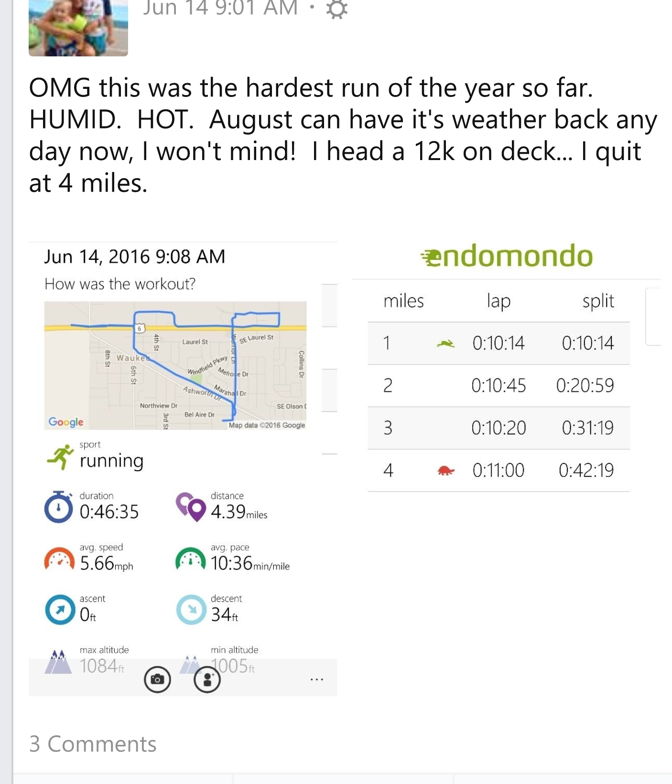Image resolution: width=672 pixels, height=784 pixels.
Task: Tap the tag friend icon in the bottom bar
Action: (x=207, y=679)
